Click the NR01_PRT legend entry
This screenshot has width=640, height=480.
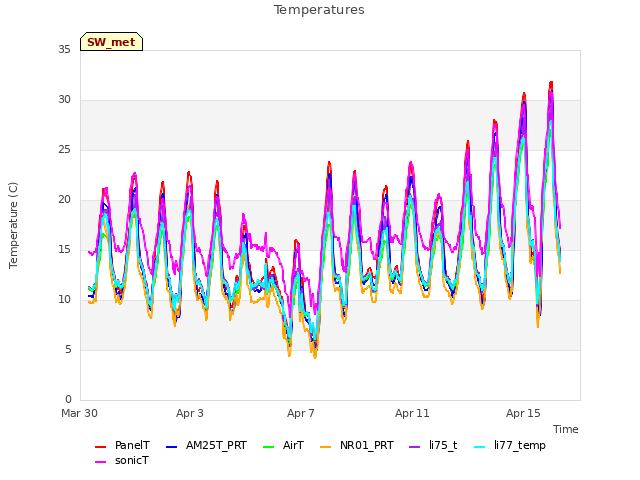(x=357, y=445)
